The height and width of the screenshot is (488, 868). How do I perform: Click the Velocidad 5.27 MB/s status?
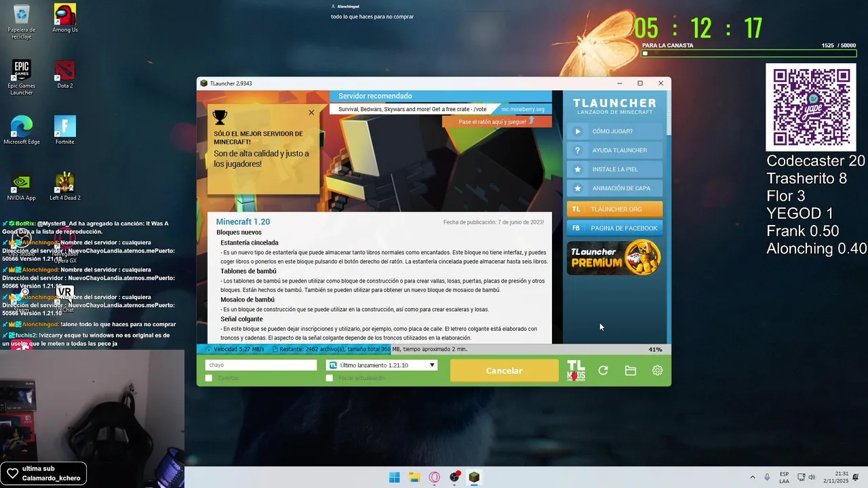pos(236,350)
